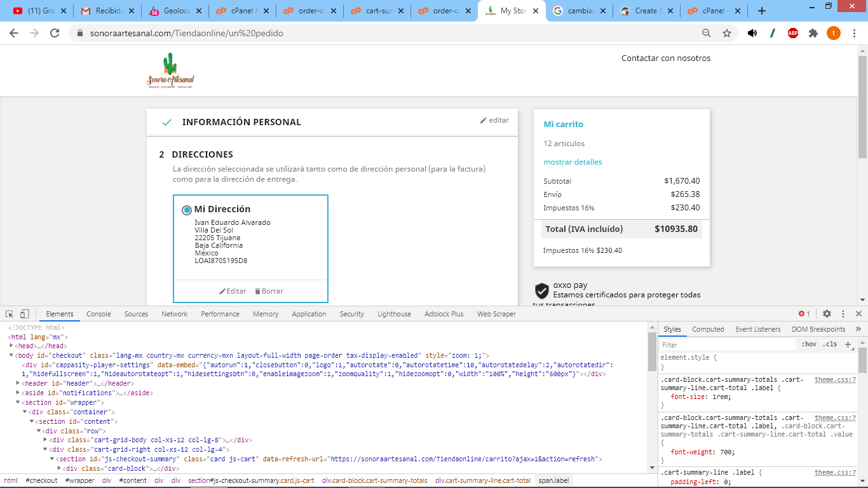Switch to the Gmail Recibidos browser tab
Viewport: 868px width, 488px height.
pos(107,11)
